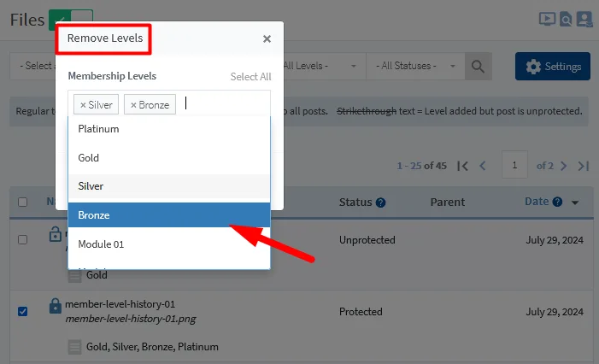Click Select All membership levels link
Image resolution: width=599 pixels, height=364 pixels.
(x=250, y=76)
